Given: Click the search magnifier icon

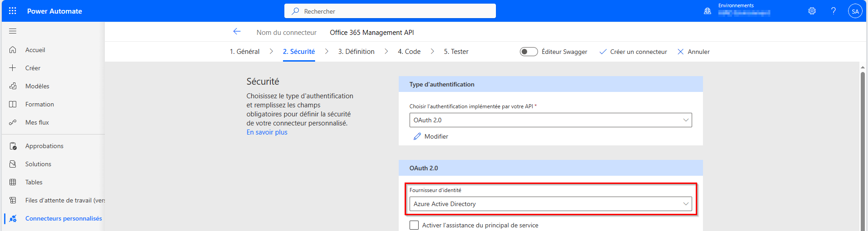Looking at the screenshot, I should [295, 11].
